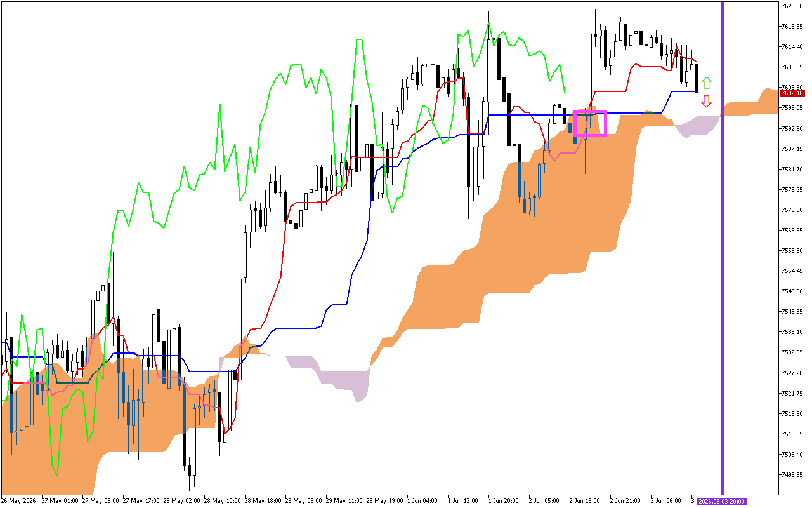812x508 pixels.
Task: Click price scale value 7543.55
Action: [x=792, y=311]
